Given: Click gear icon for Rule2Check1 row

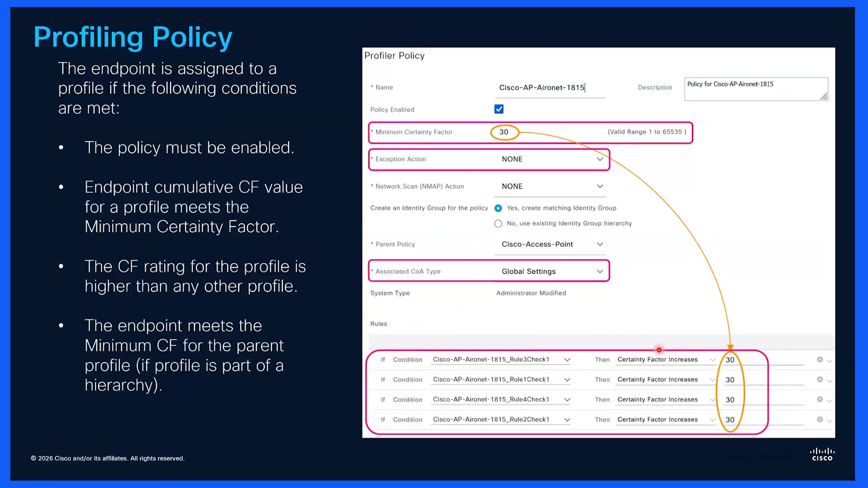Looking at the screenshot, I should click(820, 419).
